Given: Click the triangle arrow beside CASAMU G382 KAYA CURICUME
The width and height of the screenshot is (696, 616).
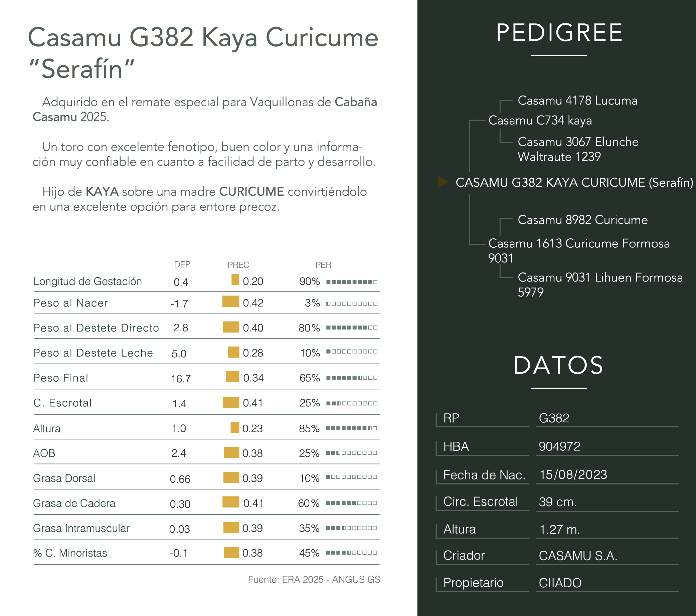Looking at the screenshot, I should [443, 182].
